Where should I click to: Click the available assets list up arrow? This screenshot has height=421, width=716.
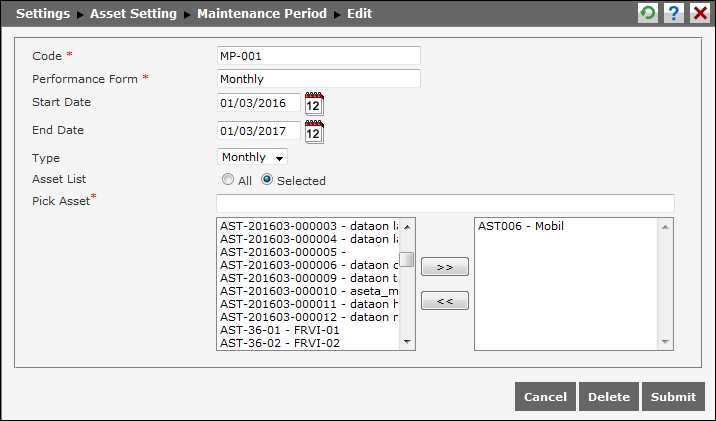407,227
